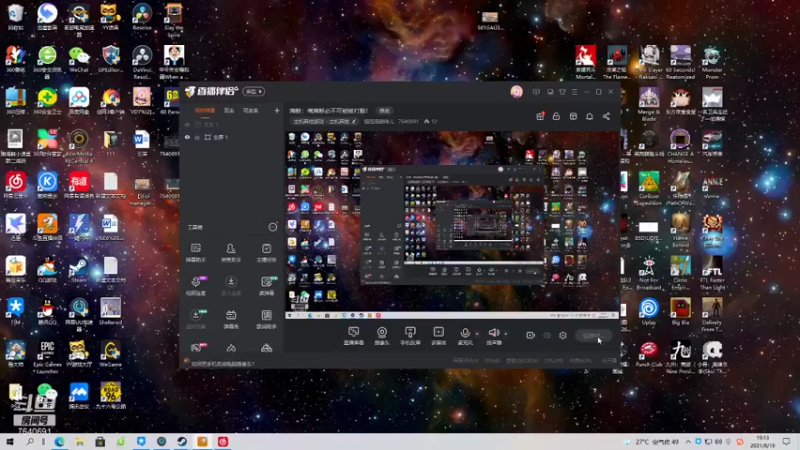
Task: Add new scene with plus button
Action: click(x=277, y=110)
